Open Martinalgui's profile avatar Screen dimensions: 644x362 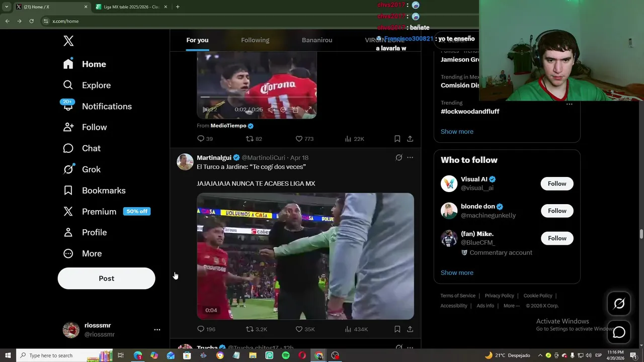pyautogui.click(x=185, y=162)
